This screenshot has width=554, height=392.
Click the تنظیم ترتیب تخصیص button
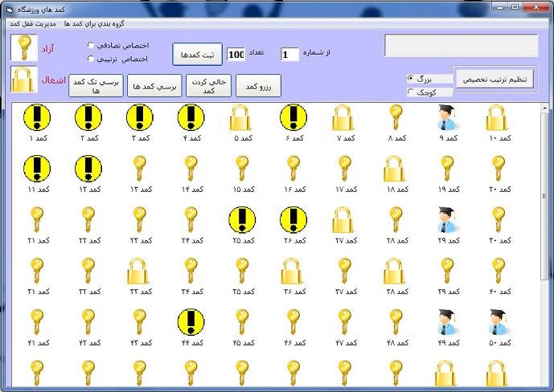[x=494, y=79]
